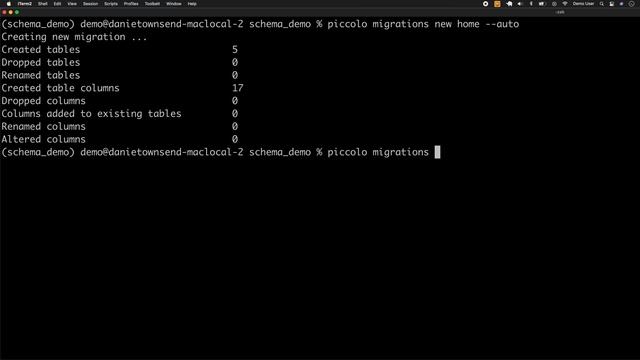
Task: Click the orange app icon in menu bar
Action: [x=497, y=4]
